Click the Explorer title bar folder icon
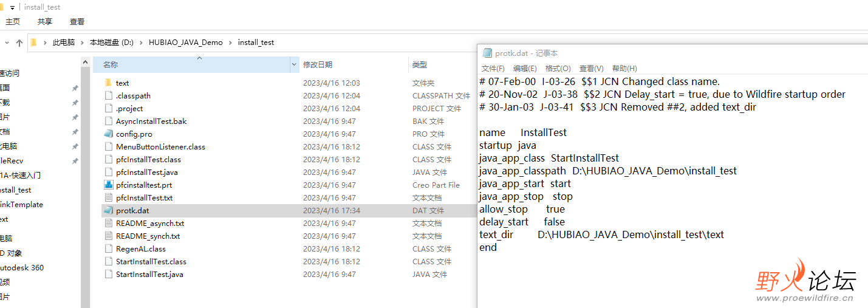This screenshot has height=308, width=868. (2, 7)
